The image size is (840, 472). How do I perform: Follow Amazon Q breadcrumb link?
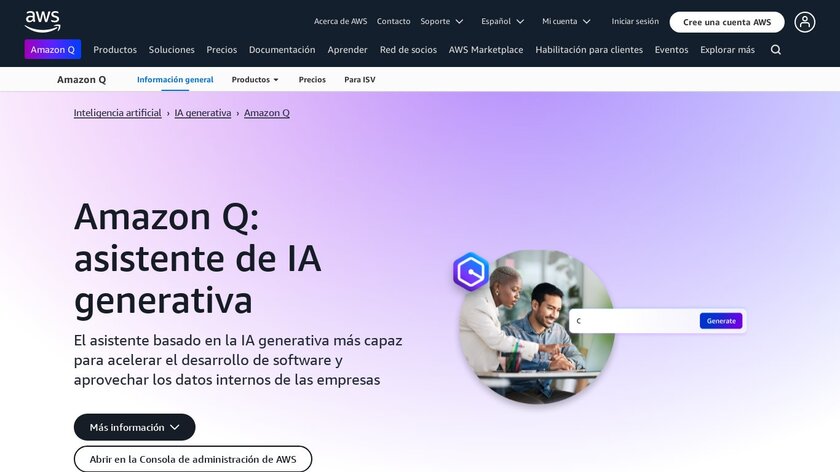click(267, 113)
